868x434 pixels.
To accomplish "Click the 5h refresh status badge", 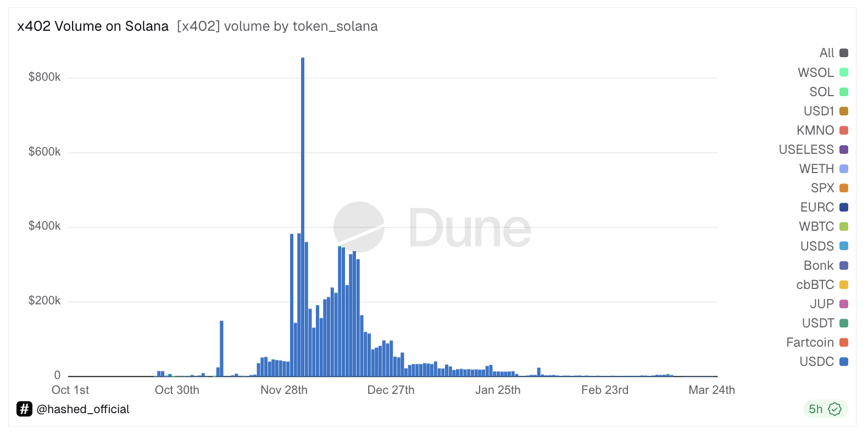I will (x=825, y=409).
